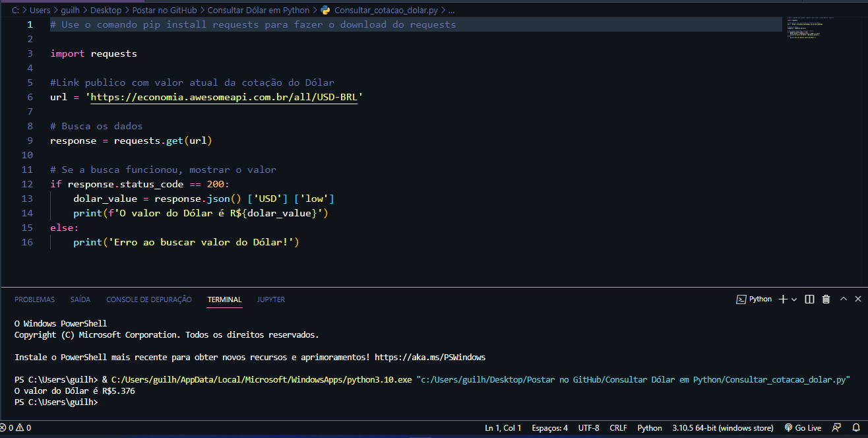Open the CONSOLE DE DEPURAÇÃO tab

[149, 299]
